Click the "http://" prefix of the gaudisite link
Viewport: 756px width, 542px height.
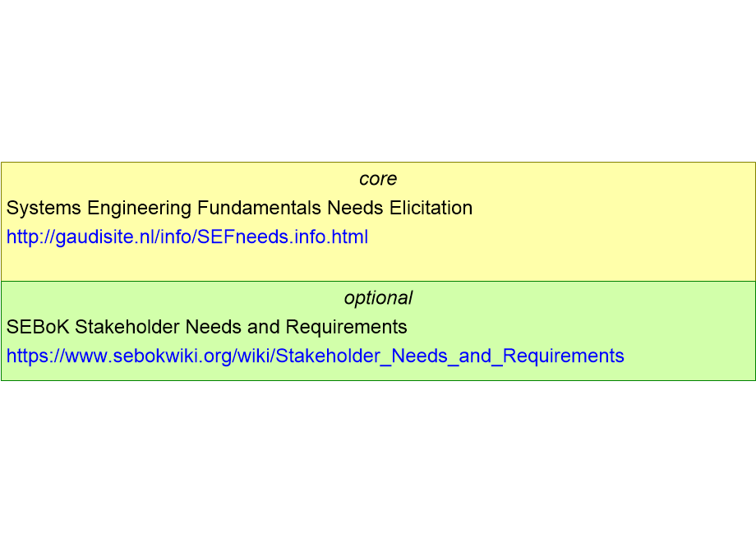31,237
